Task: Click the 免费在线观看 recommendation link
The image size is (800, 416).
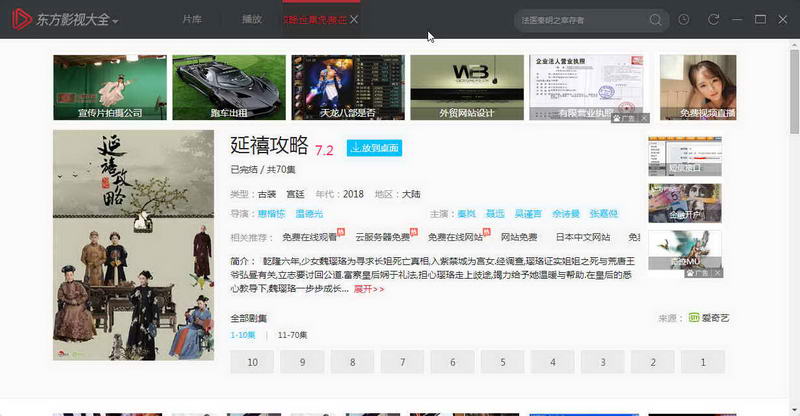Action: pyautogui.click(x=310, y=237)
